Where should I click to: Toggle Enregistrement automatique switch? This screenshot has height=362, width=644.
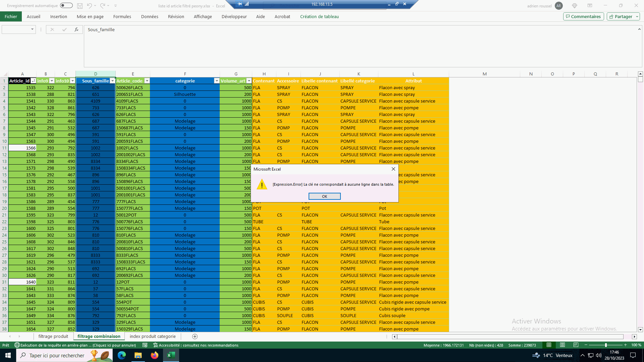(x=66, y=6)
